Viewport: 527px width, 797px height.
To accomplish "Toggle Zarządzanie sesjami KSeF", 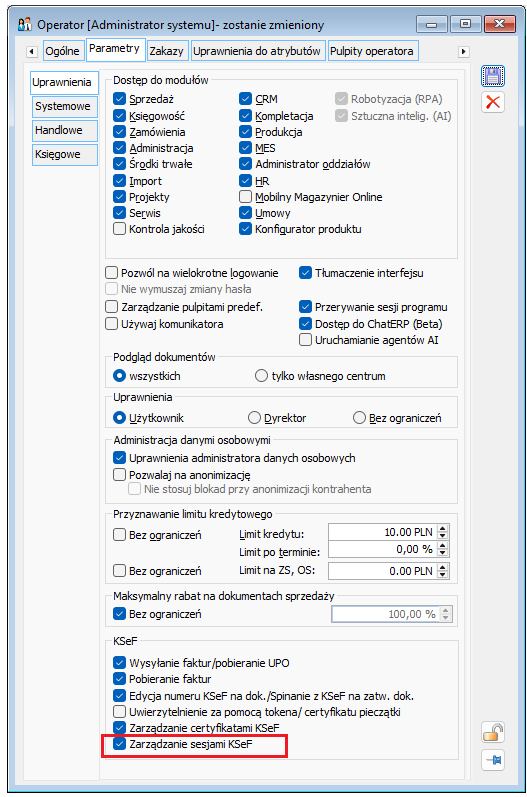I will [x=119, y=744].
